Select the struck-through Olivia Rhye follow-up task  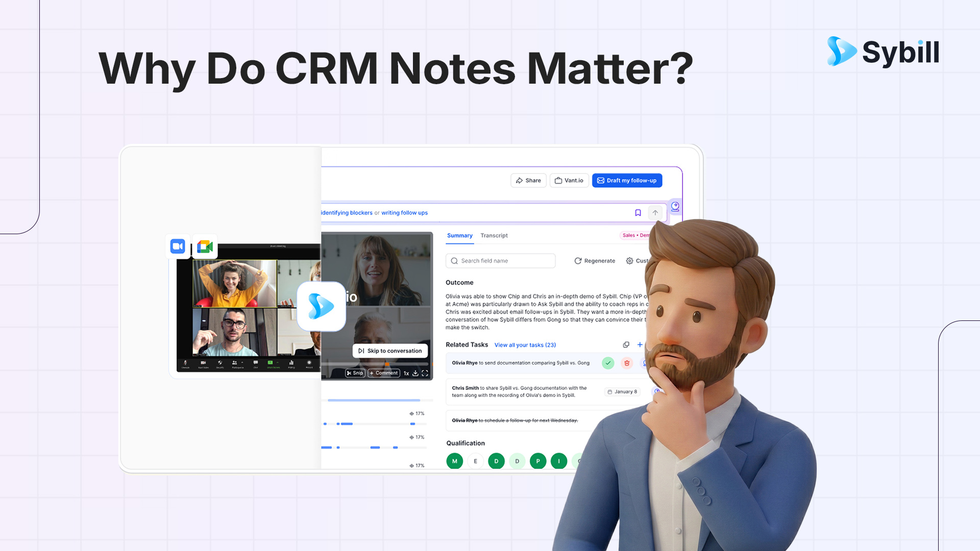pos(515,420)
